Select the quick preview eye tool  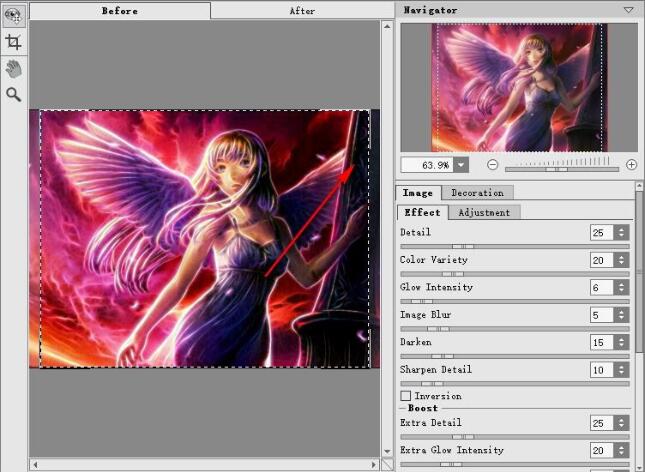tap(14, 16)
